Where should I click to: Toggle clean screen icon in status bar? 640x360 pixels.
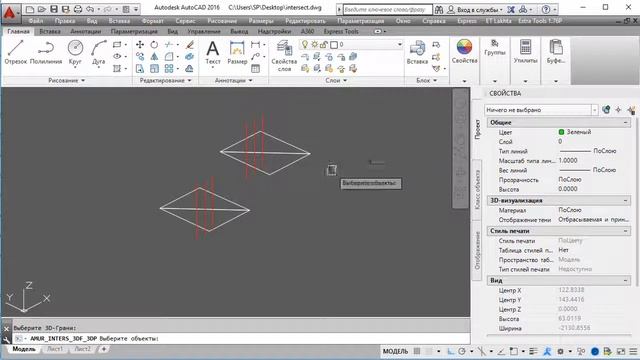(x=621, y=351)
